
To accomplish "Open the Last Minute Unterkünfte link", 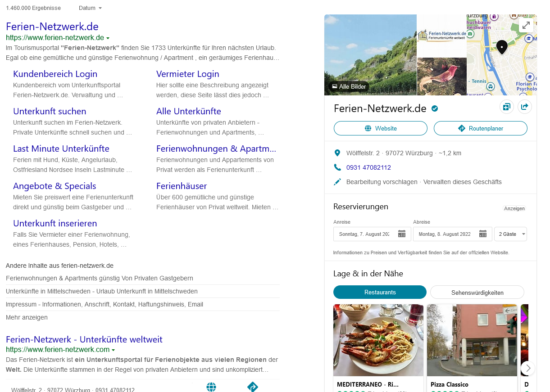I will [x=61, y=149].
